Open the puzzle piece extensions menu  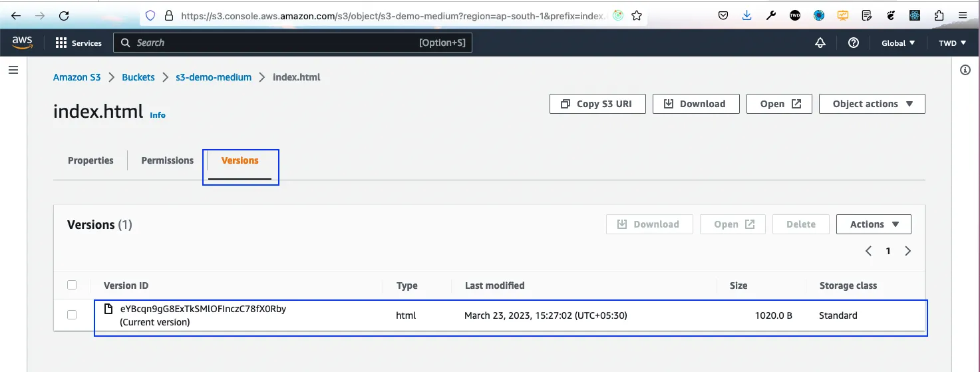coord(939,15)
